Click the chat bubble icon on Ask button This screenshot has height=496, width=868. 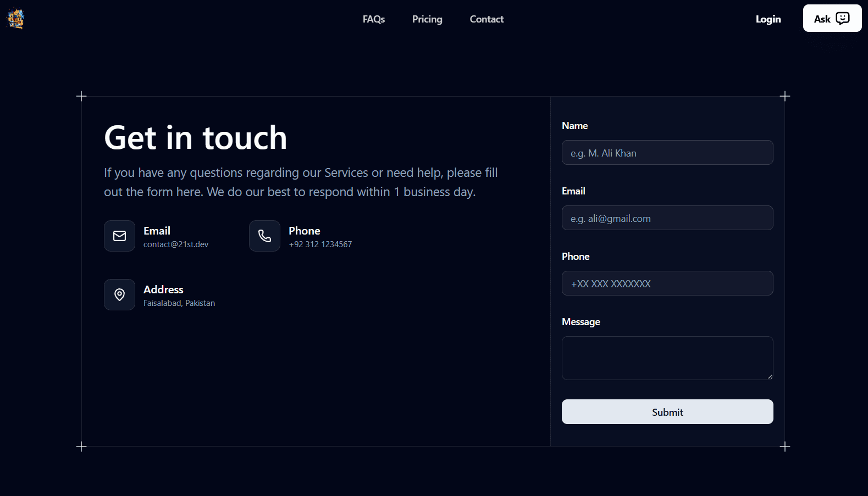tap(842, 18)
